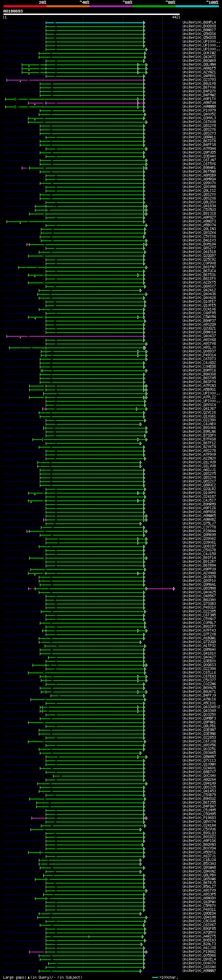Select UniRef100_Q8LHN4 in the hit list
This screenshot has height=980, width=222.
[x=199, y=65]
